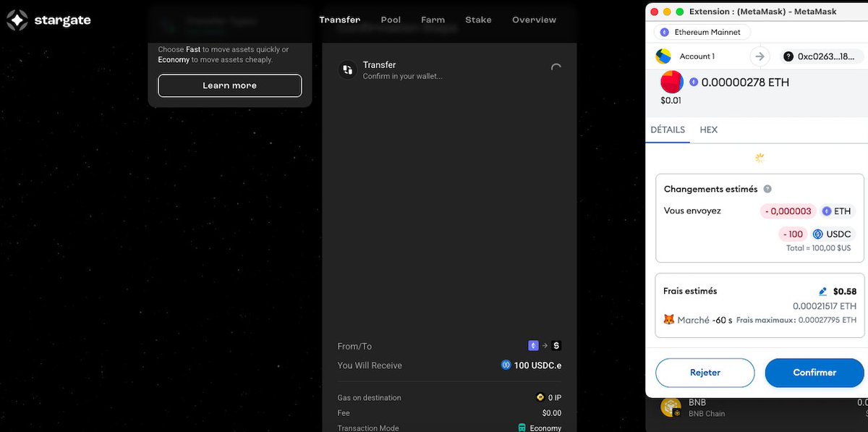Open the Pool tab in Stargate
This screenshot has height=432, width=868.
(x=391, y=20)
